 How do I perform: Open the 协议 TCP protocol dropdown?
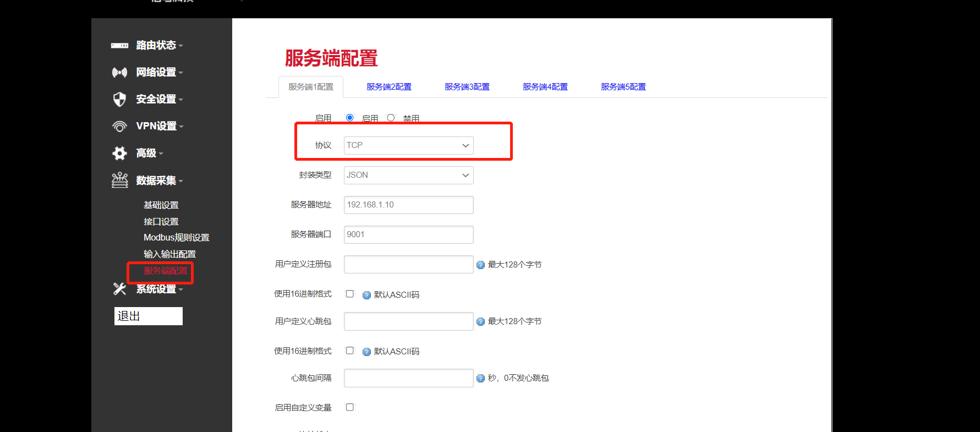(408, 145)
